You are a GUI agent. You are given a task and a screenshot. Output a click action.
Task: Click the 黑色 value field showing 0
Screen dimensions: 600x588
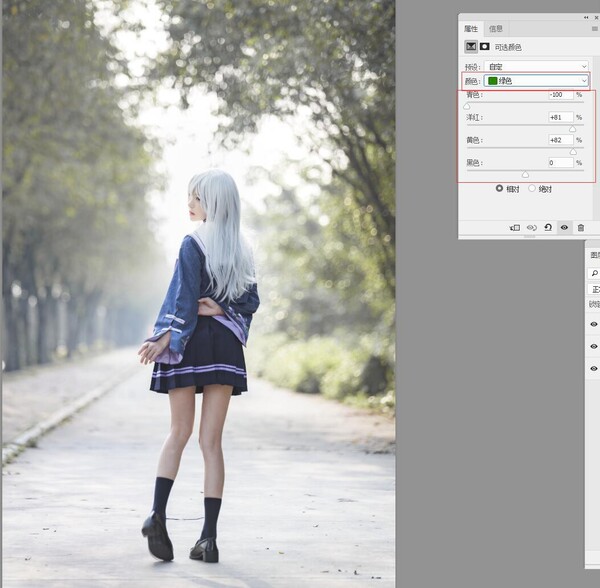561,163
